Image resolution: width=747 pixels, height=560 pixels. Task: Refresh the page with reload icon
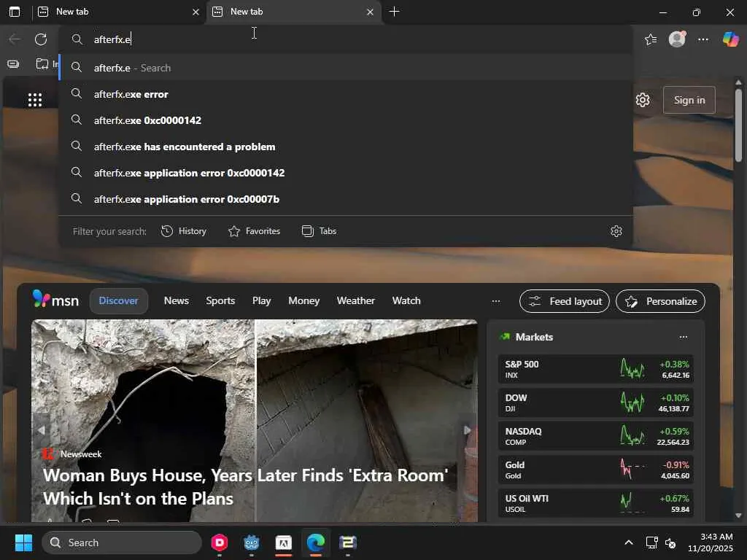pyautogui.click(x=41, y=39)
